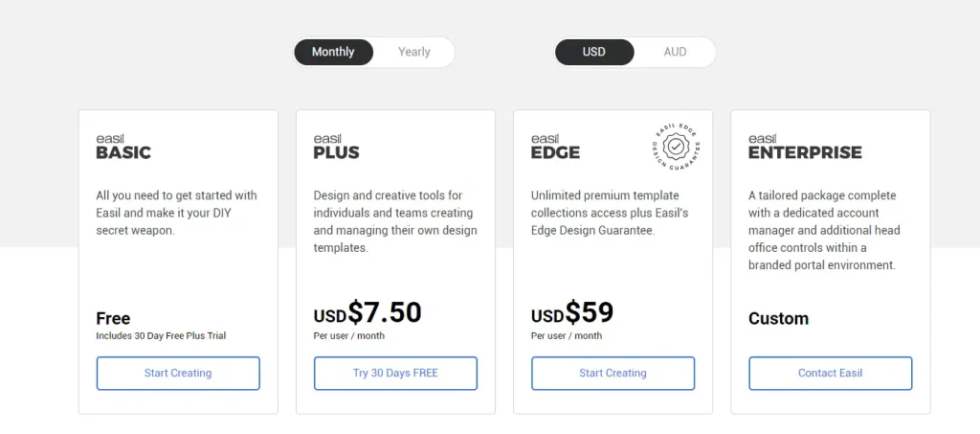The image size is (980, 434).
Task: Click the Easil Enterprise logo
Action: pyautogui.click(x=805, y=147)
